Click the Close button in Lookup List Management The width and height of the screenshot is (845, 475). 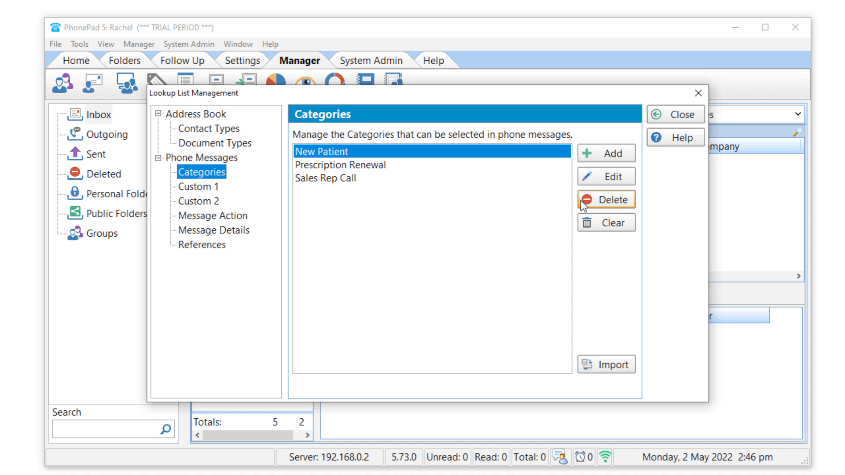(675, 115)
